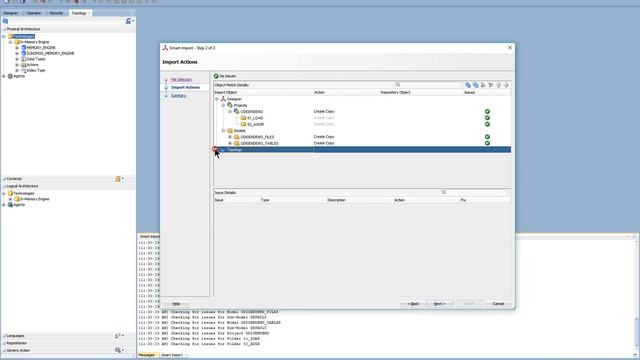Click the refresh icon under the navigator tabs
The height and width of the screenshot is (360, 640).
point(5,21)
